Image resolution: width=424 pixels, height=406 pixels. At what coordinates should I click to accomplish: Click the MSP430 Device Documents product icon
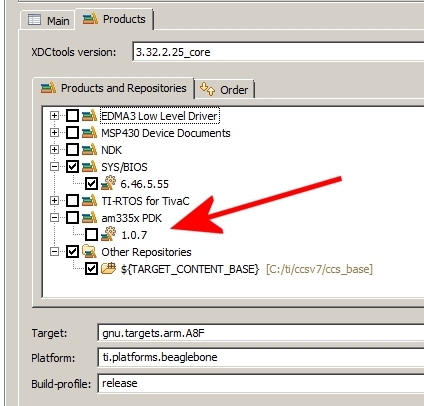tap(89, 133)
